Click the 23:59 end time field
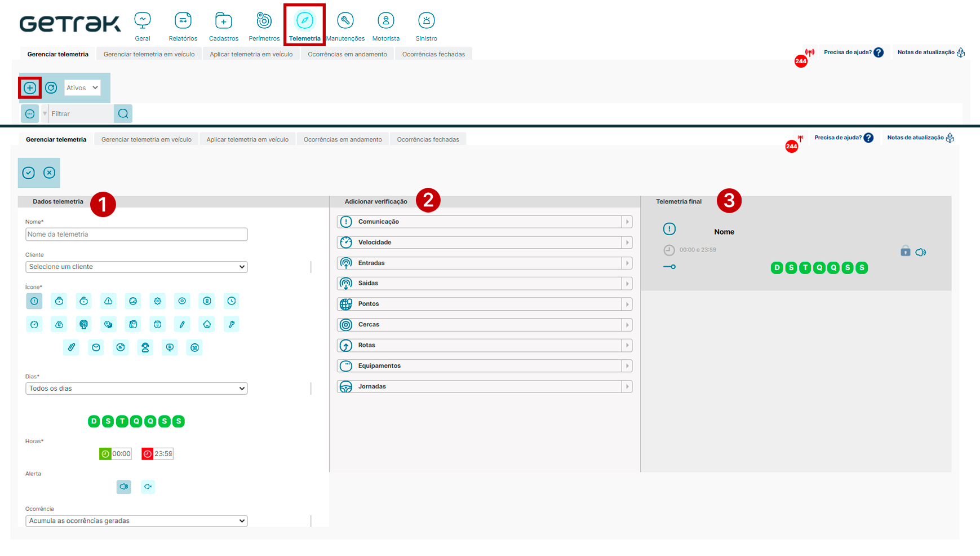Screen dimensions: 980x556 point(163,454)
